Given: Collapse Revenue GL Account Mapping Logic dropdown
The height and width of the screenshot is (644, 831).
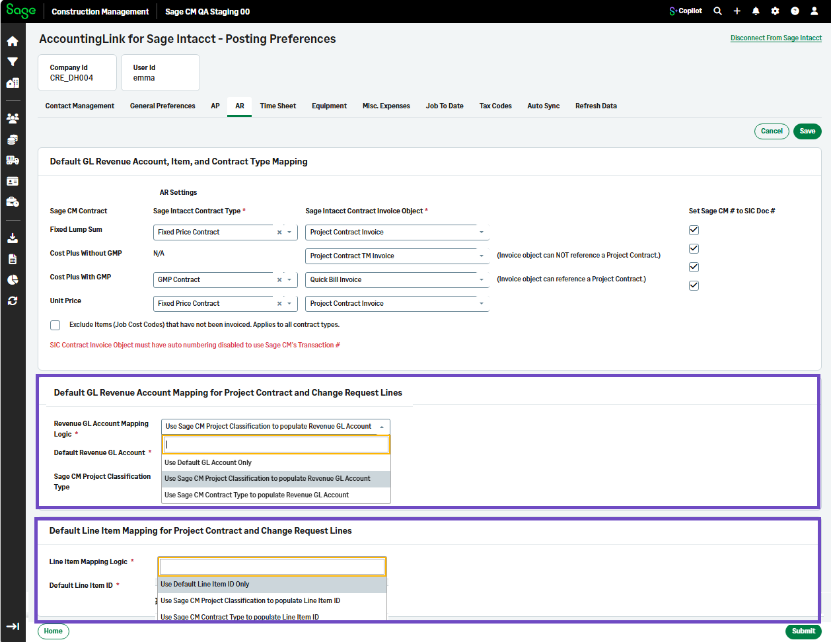Looking at the screenshot, I should [x=382, y=427].
